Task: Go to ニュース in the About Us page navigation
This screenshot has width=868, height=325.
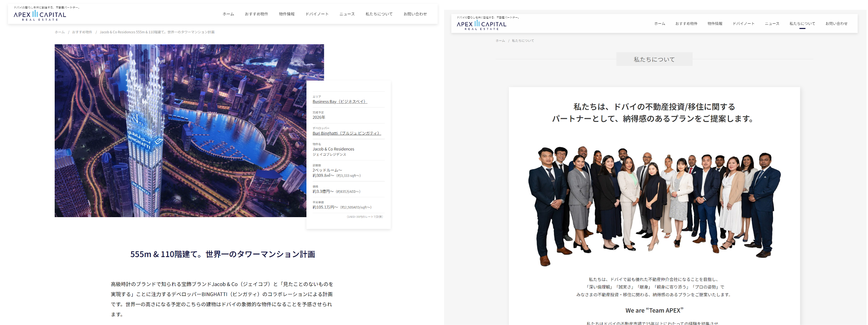Action: click(x=772, y=24)
